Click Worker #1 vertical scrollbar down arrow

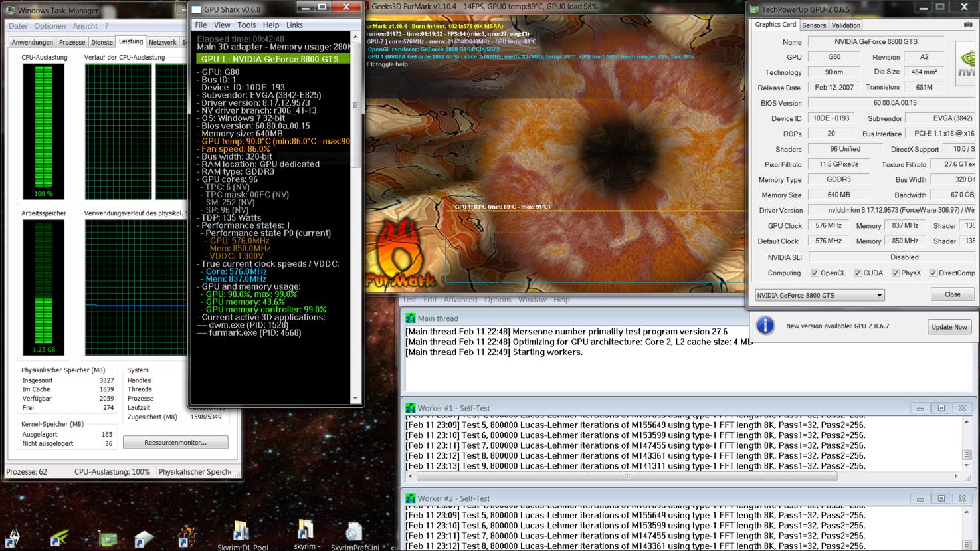click(967, 465)
